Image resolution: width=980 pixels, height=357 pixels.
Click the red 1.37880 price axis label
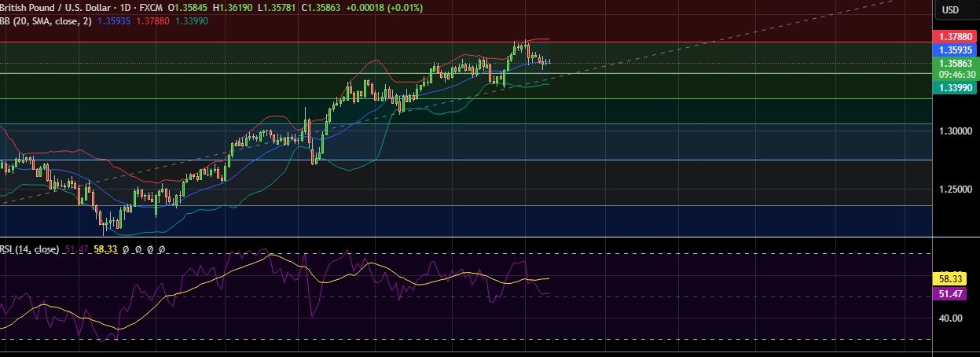953,37
